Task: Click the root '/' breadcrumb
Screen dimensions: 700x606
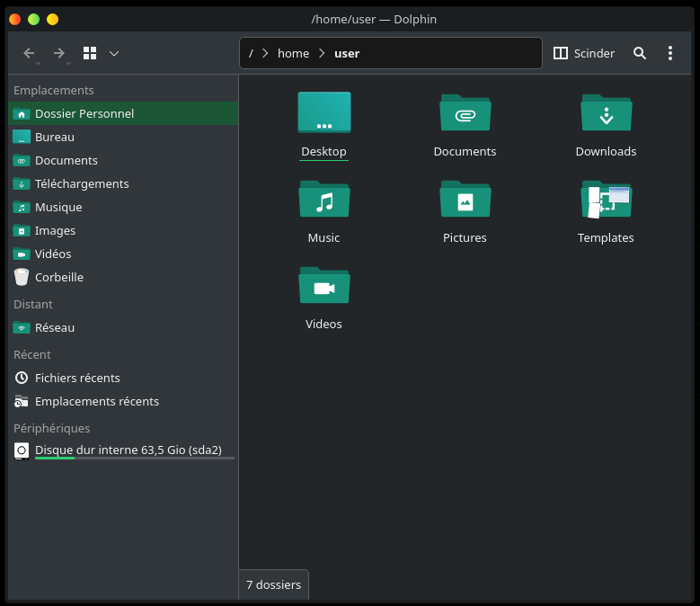Action: 251,53
